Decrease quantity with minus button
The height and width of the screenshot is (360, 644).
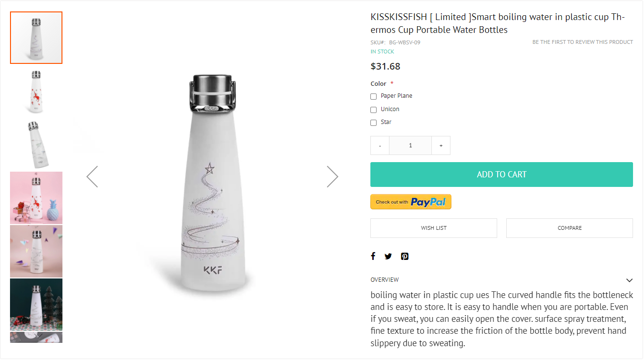380,145
